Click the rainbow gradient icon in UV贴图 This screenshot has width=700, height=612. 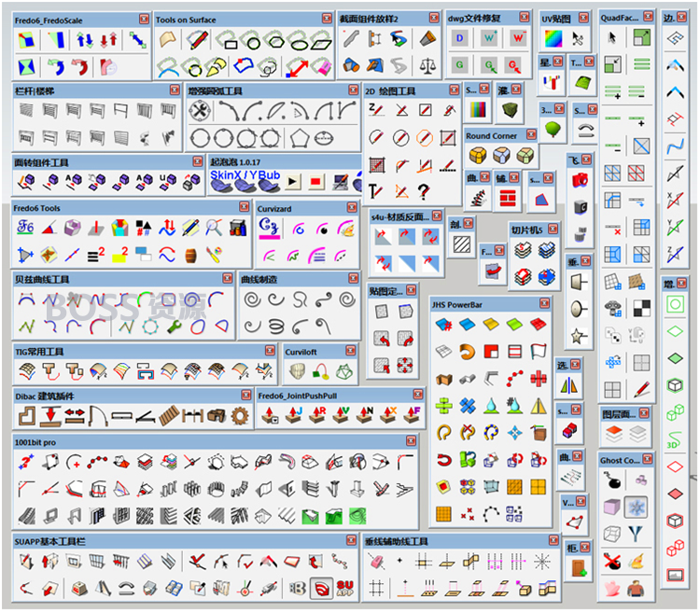point(553,39)
